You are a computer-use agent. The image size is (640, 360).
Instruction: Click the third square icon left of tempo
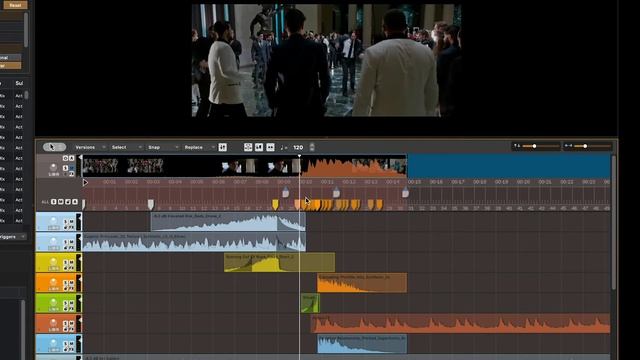[x=270, y=147]
